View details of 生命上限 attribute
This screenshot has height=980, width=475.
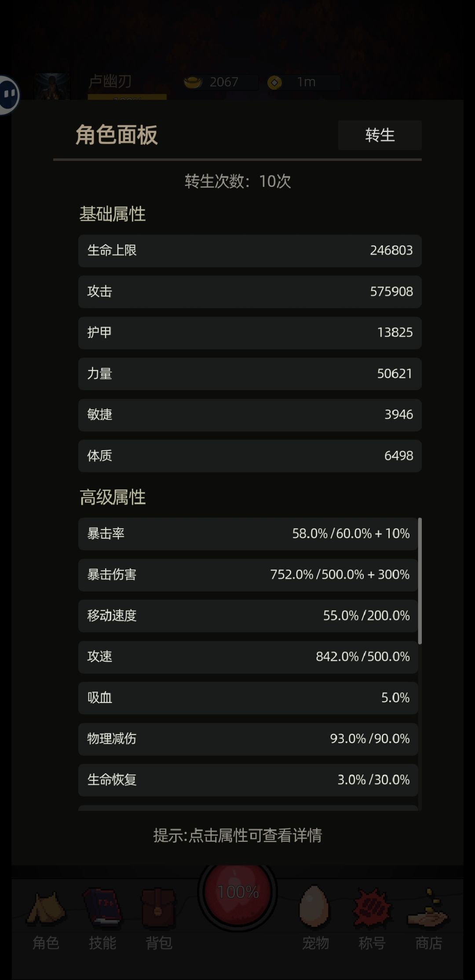tap(250, 250)
